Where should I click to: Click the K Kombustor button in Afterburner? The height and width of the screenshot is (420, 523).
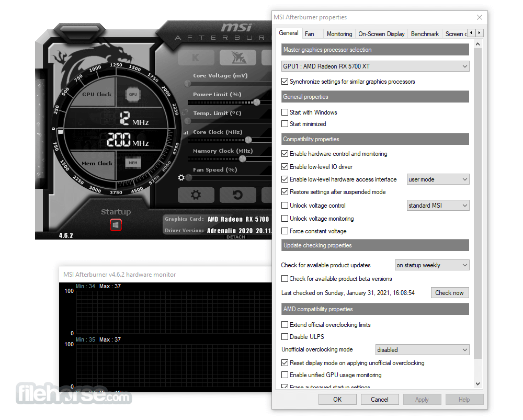pyautogui.click(x=196, y=58)
